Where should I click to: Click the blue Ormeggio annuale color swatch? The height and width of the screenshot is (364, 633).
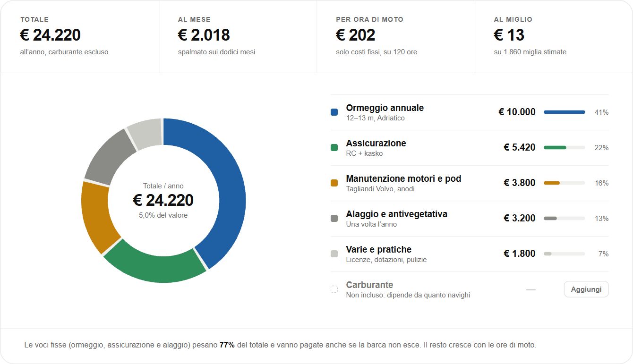point(334,112)
